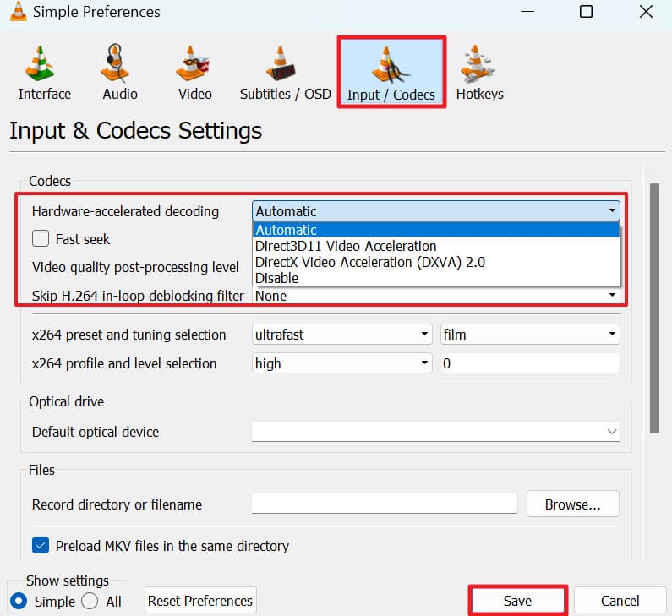
Task: Click the Browse... button
Action: coord(572,504)
